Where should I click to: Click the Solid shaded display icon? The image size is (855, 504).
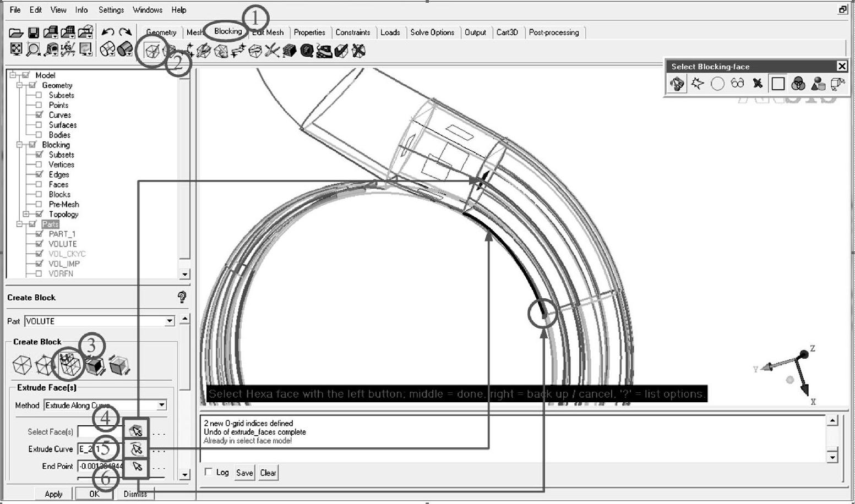point(124,50)
